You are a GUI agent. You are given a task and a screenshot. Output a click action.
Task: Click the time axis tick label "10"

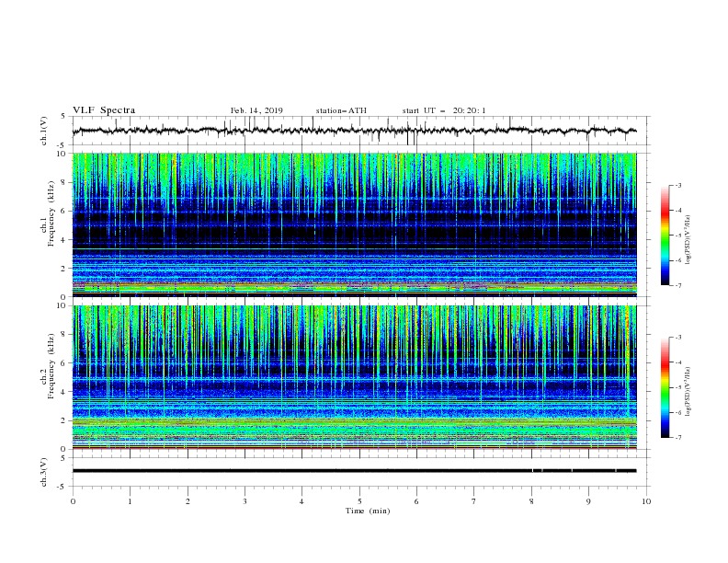click(646, 501)
